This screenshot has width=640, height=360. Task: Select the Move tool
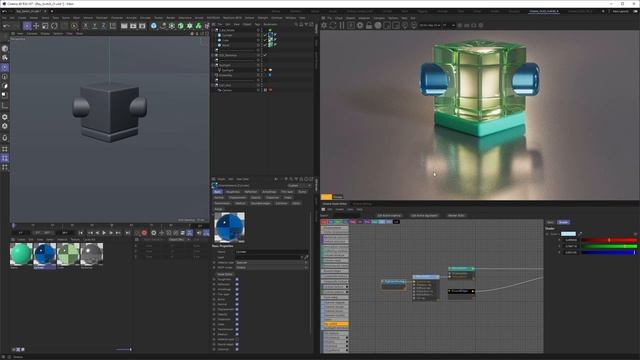click(x=36, y=26)
